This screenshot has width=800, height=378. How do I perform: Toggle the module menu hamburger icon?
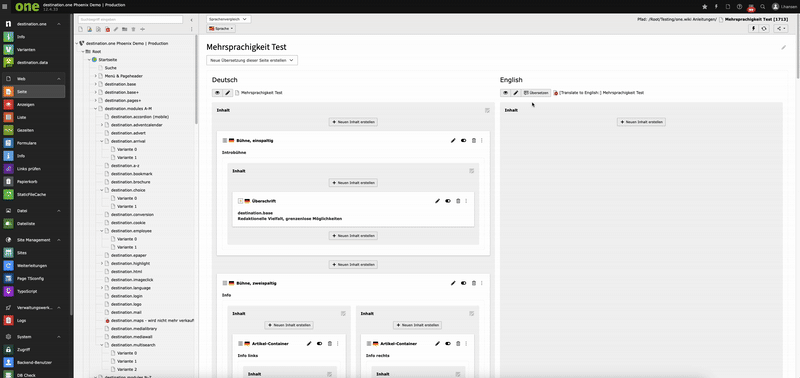click(x=5, y=7)
